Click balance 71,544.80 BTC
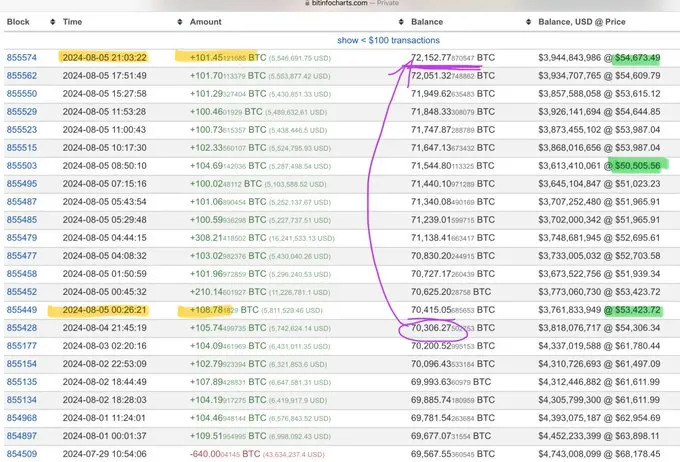This screenshot has width=680, height=462. [x=453, y=166]
